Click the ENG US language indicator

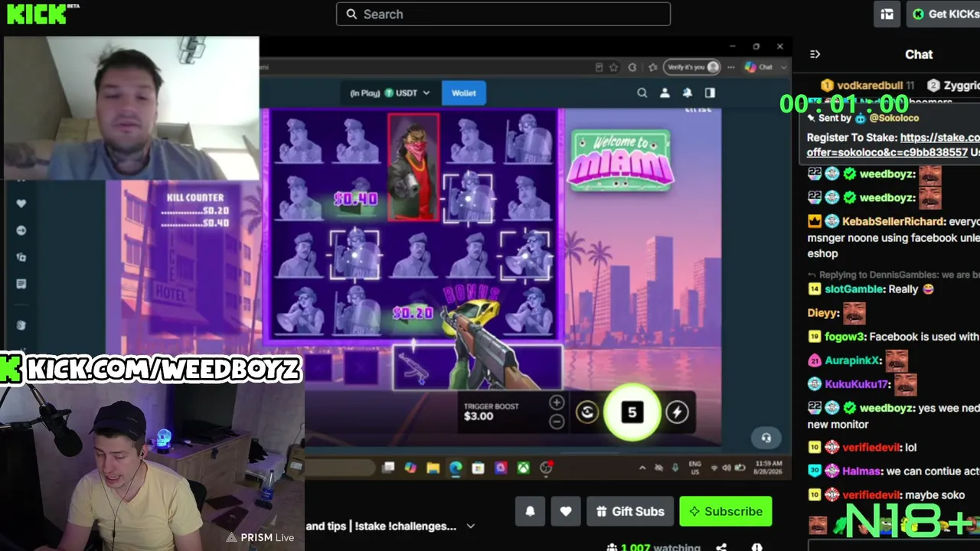pos(695,468)
